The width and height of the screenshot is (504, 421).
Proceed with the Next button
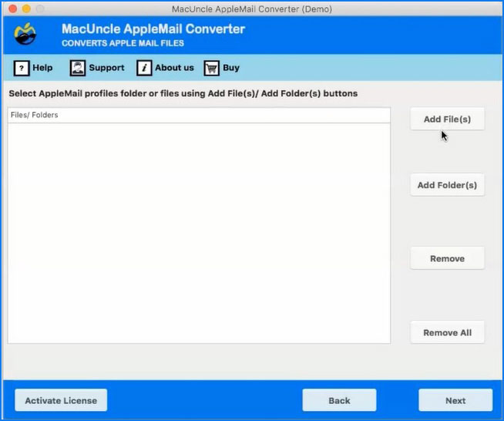[x=455, y=400]
